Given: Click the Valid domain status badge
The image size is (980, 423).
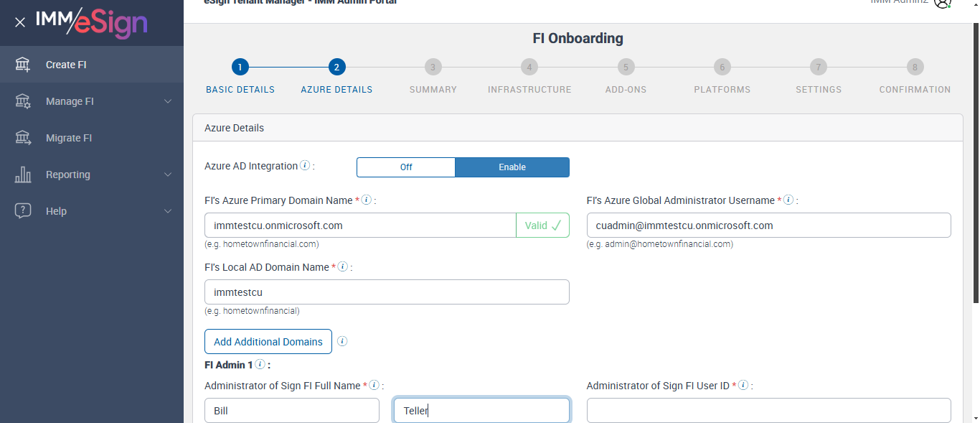Looking at the screenshot, I should (x=543, y=226).
